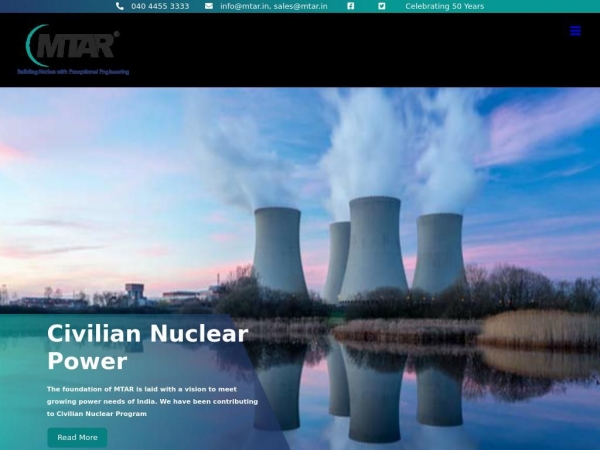
Task: Call the phone number 040 4455 3333
Action: [160, 6]
